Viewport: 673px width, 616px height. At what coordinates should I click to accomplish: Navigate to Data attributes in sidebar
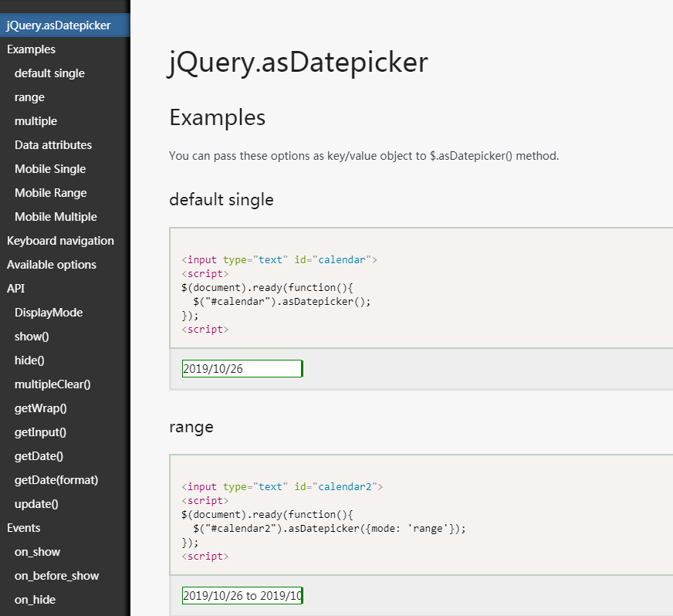pos(53,145)
